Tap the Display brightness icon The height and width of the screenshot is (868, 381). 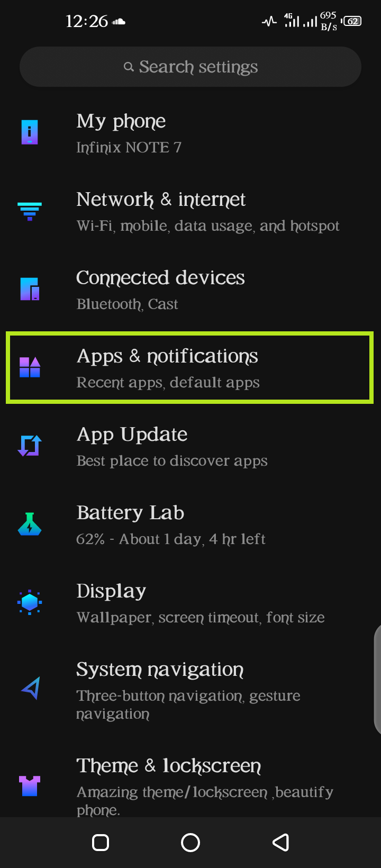(x=30, y=602)
